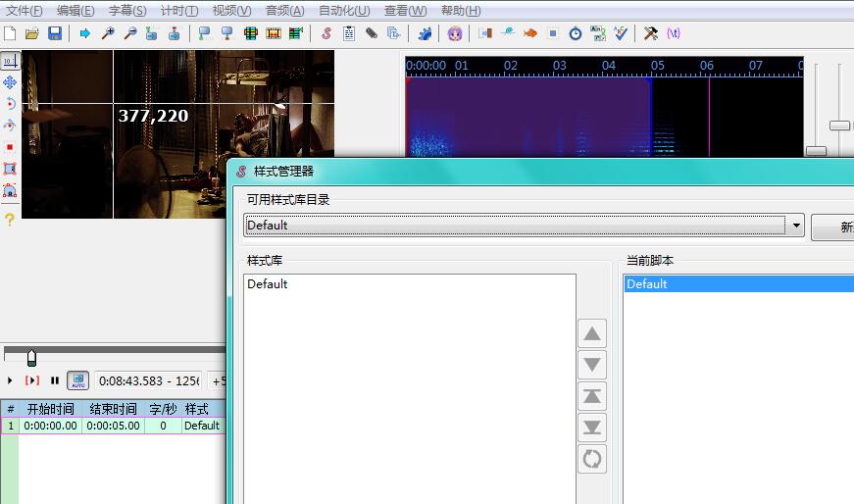This screenshot has height=504, width=854.
Task: Toggle the override tags cycle button
Action: pyautogui.click(x=673, y=33)
